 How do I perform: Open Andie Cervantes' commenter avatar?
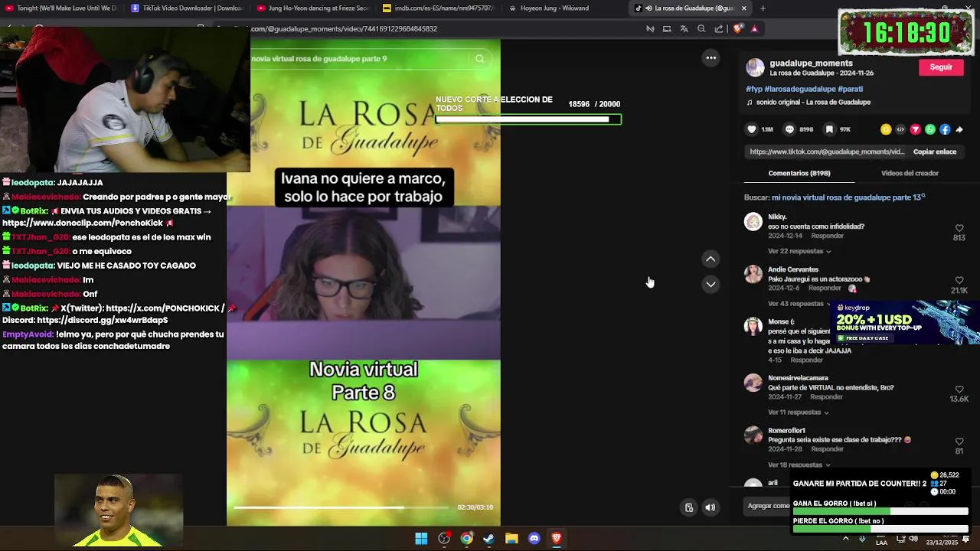[753, 274]
